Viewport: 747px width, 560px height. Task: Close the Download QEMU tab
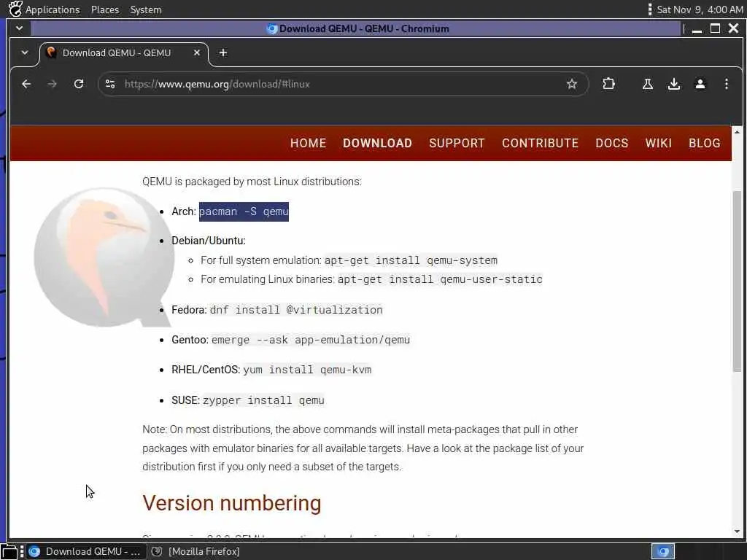[x=197, y=52]
